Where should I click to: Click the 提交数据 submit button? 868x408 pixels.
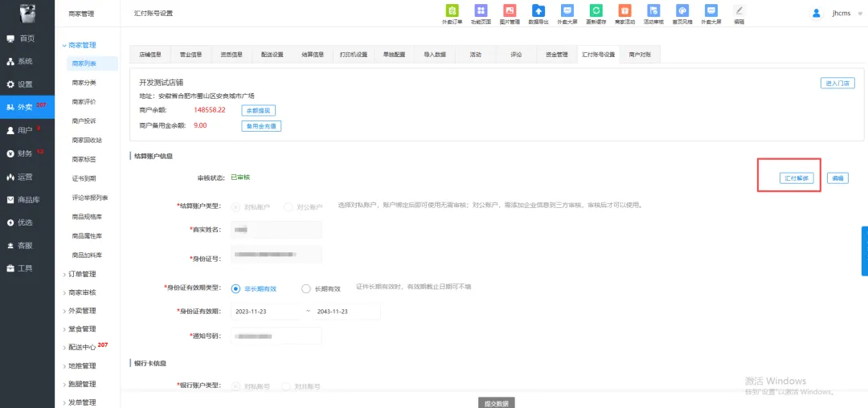point(496,402)
